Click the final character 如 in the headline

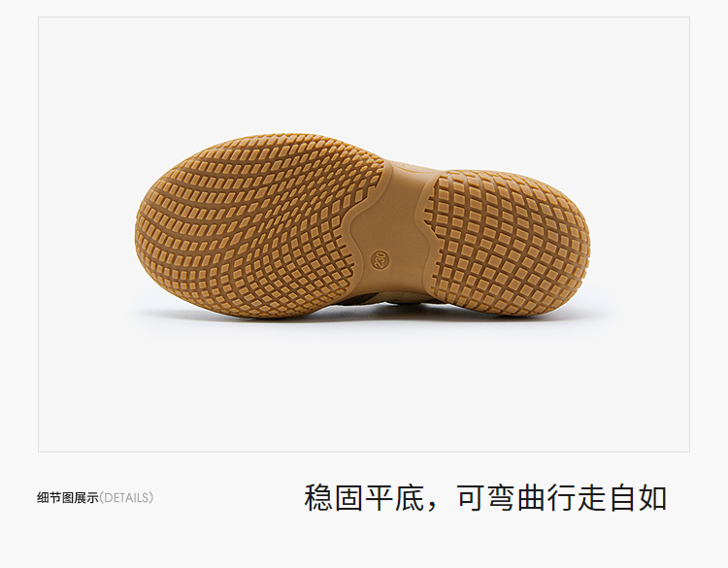pyautogui.click(x=653, y=498)
